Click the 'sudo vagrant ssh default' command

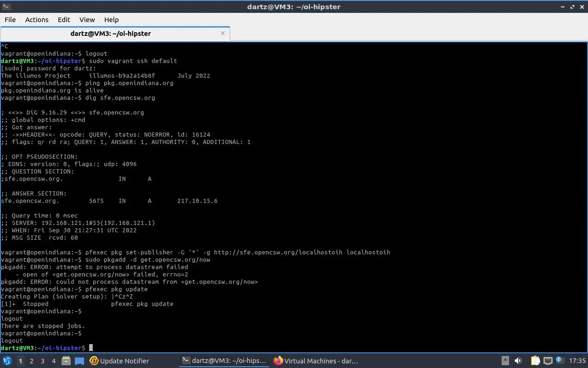click(x=133, y=61)
